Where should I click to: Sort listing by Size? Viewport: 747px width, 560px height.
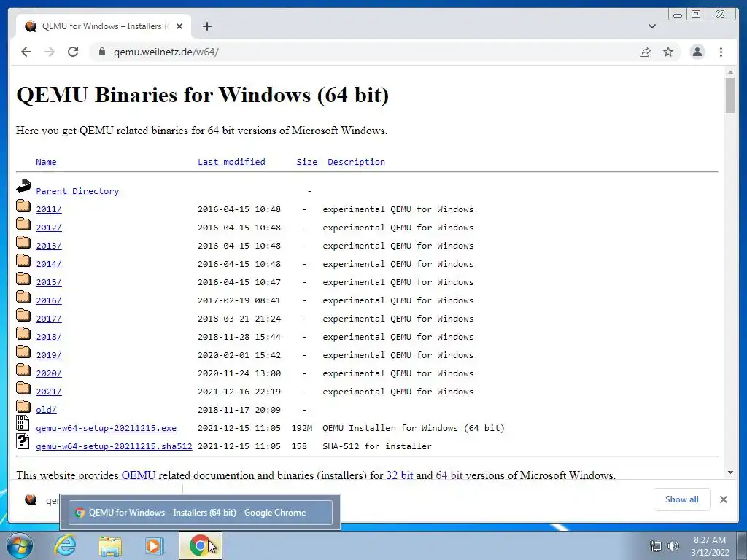(x=307, y=162)
